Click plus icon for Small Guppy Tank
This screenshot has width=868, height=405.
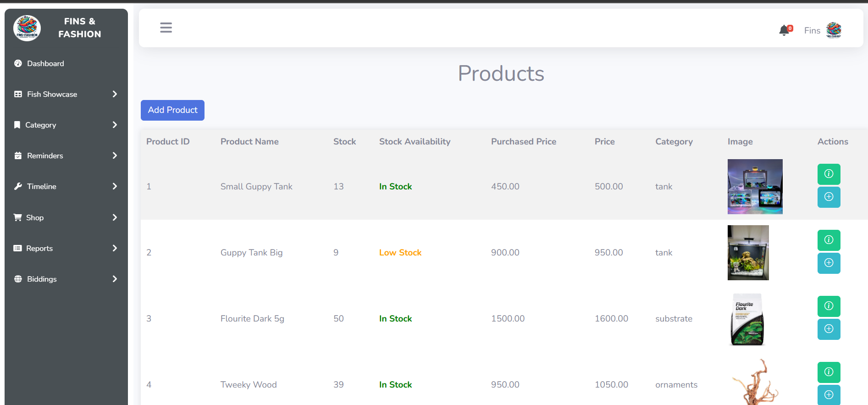(x=829, y=197)
